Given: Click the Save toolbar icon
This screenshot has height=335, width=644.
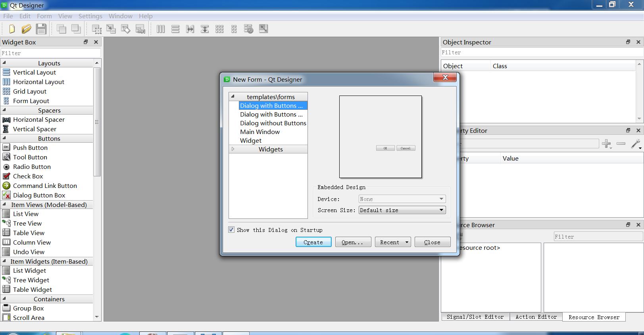Looking at the screenshot, I should 41,29.
